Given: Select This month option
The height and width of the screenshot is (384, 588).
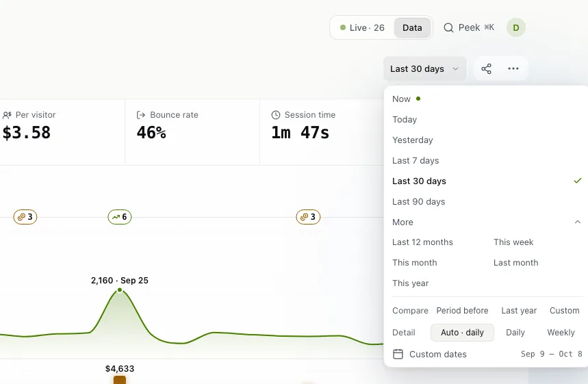Looking at the screenshot, I should click(415, 263).
